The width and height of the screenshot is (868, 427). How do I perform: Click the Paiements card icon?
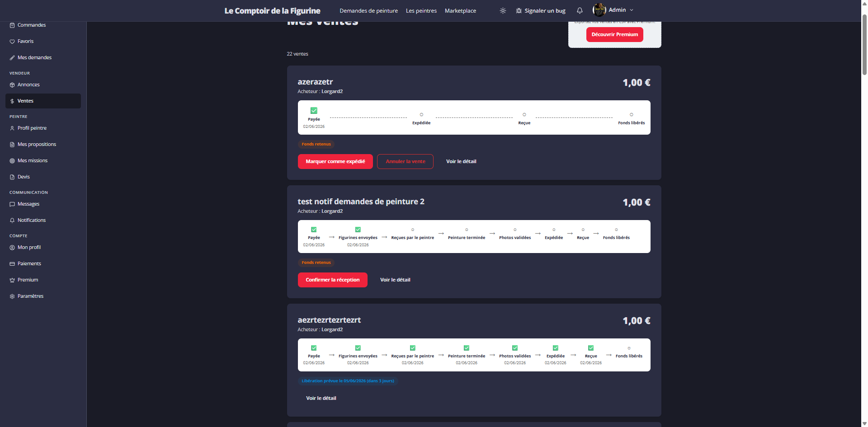click(x=12, y=264)
